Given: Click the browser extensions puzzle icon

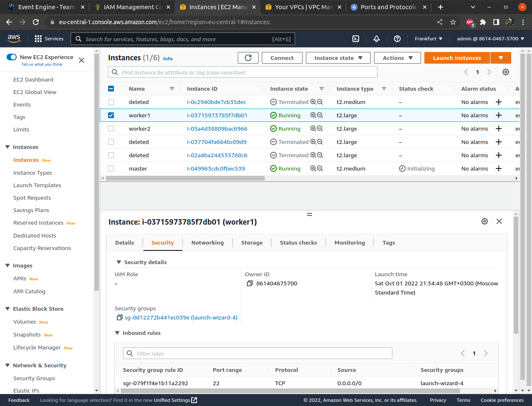Looking at the screenshot, I should [x=483, y=22].
